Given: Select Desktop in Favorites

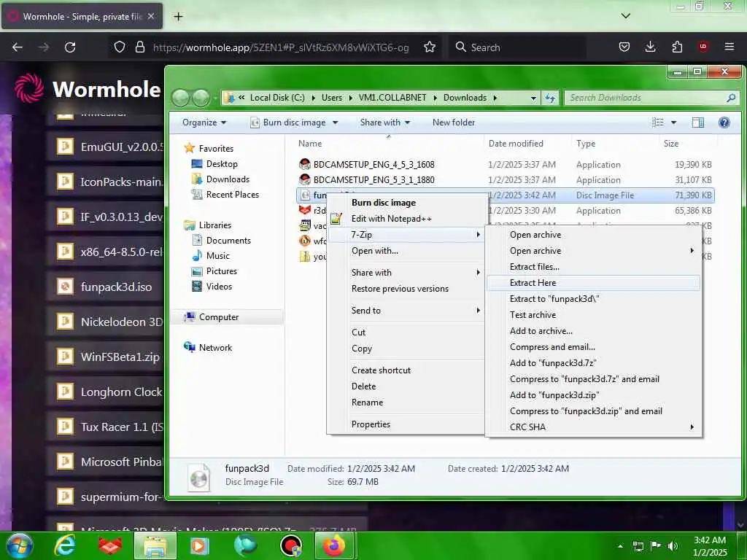Looking at the screenshot, I should (214, 164).
